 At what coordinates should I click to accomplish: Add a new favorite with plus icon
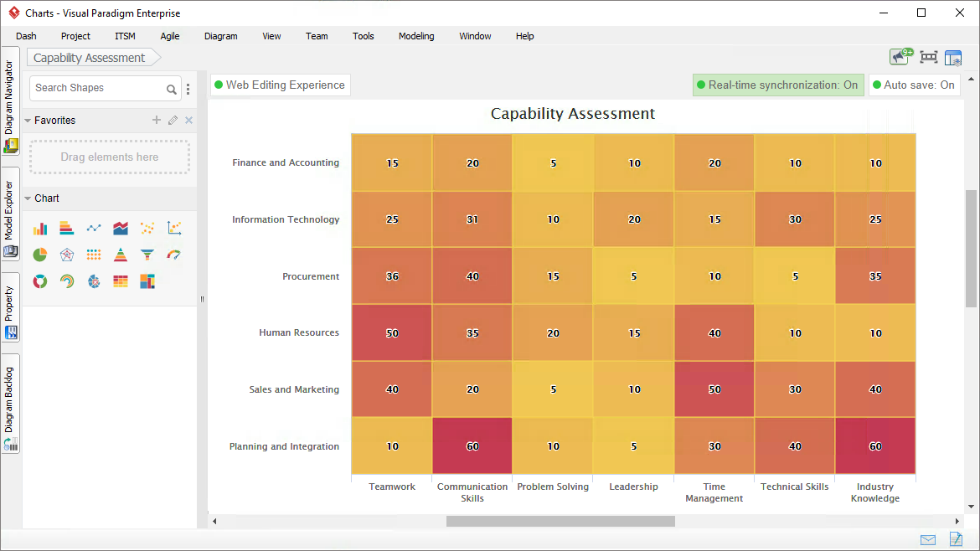(156, 121)
